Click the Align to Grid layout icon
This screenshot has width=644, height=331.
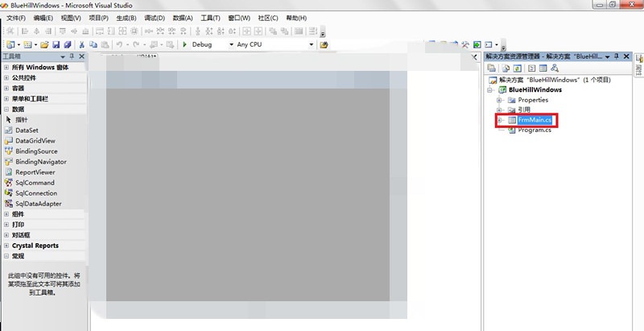tap(10, 31)
